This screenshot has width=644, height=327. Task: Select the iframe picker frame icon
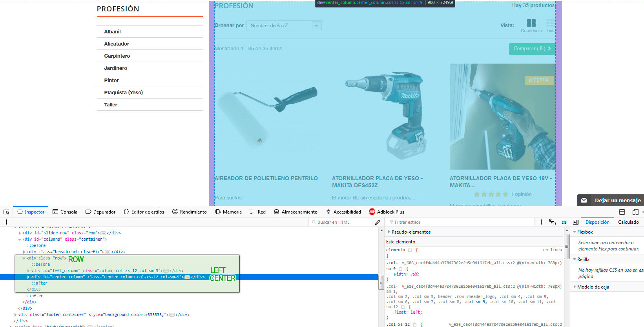(622, 212)
